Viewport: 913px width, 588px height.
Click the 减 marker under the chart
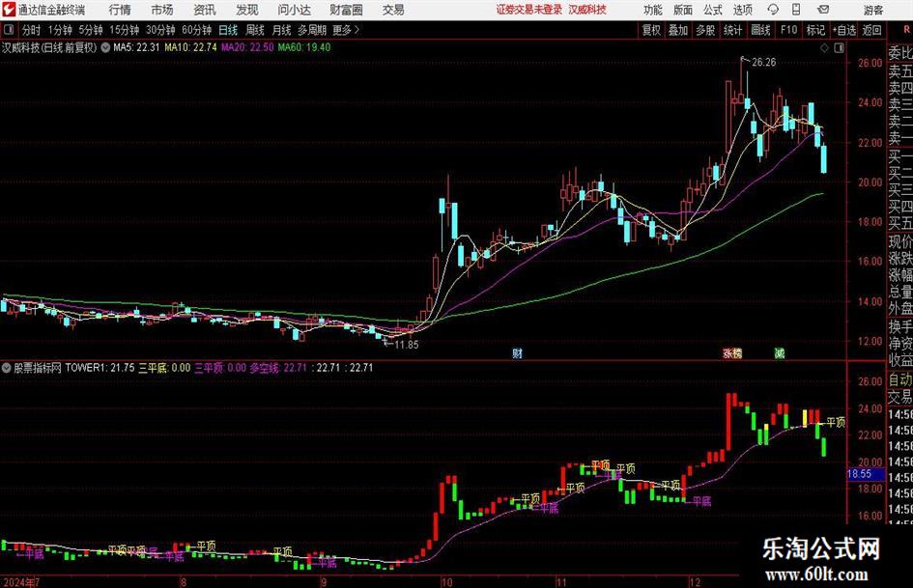tap(779, 352)
